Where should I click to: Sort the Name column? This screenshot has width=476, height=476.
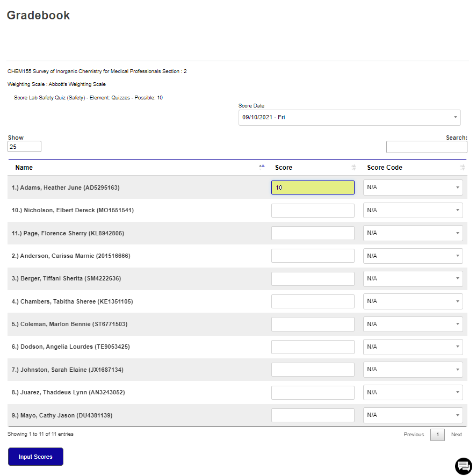click(262, 167)
